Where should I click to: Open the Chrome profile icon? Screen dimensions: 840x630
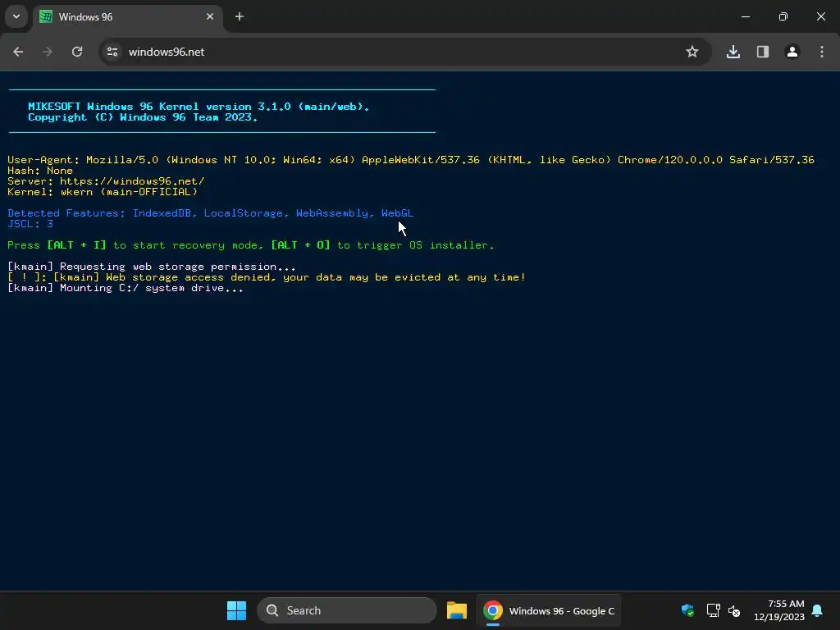(x=792, y=52)
